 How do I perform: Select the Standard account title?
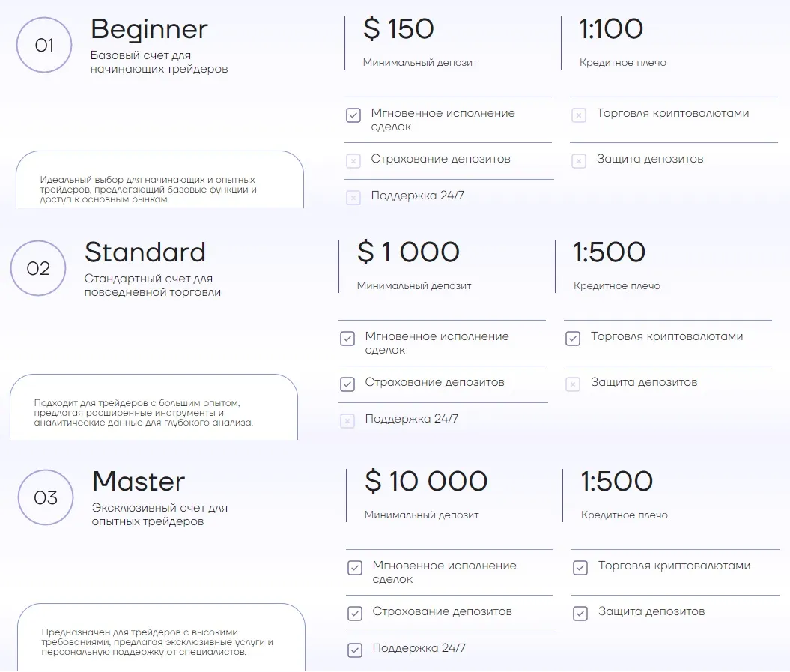[145, 252]
